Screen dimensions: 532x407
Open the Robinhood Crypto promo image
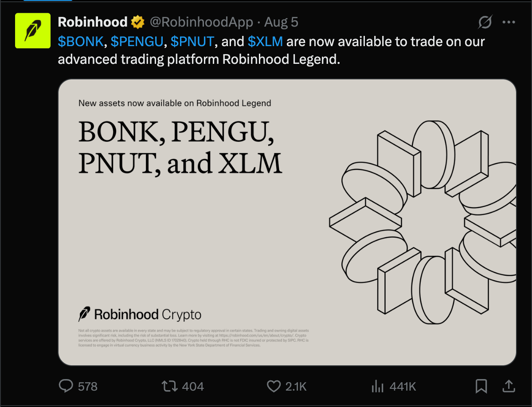pyautogui.click(x=287, y=222)
